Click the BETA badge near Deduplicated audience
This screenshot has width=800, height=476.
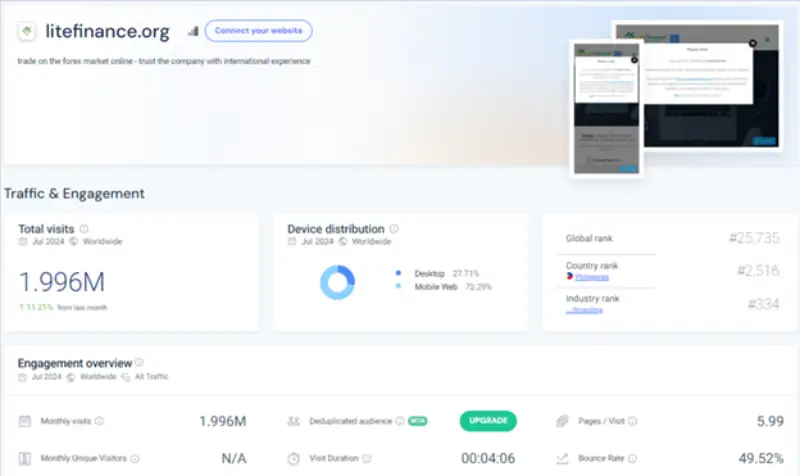click(x=416, y=421)
